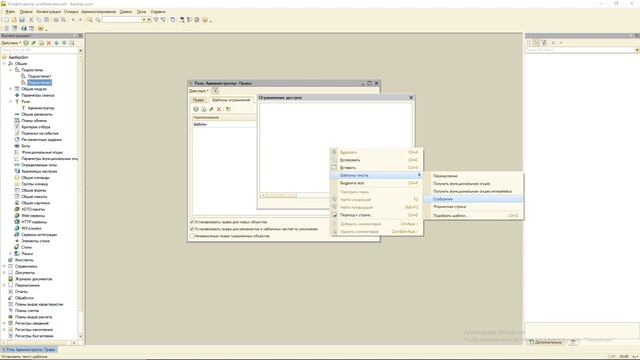Image resolution: width=640 pixels, height=360 pixels.
Task: Choose Подобрать шаблон submenu entry
Action: pos(473,216)
